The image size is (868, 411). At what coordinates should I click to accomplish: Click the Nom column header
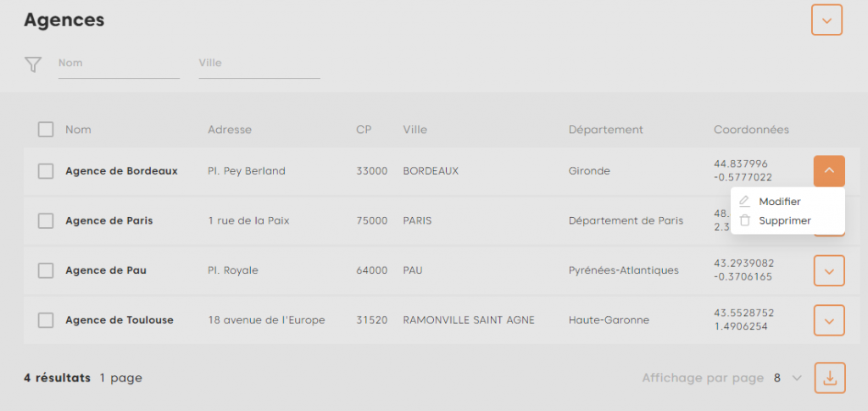(78, 130)
